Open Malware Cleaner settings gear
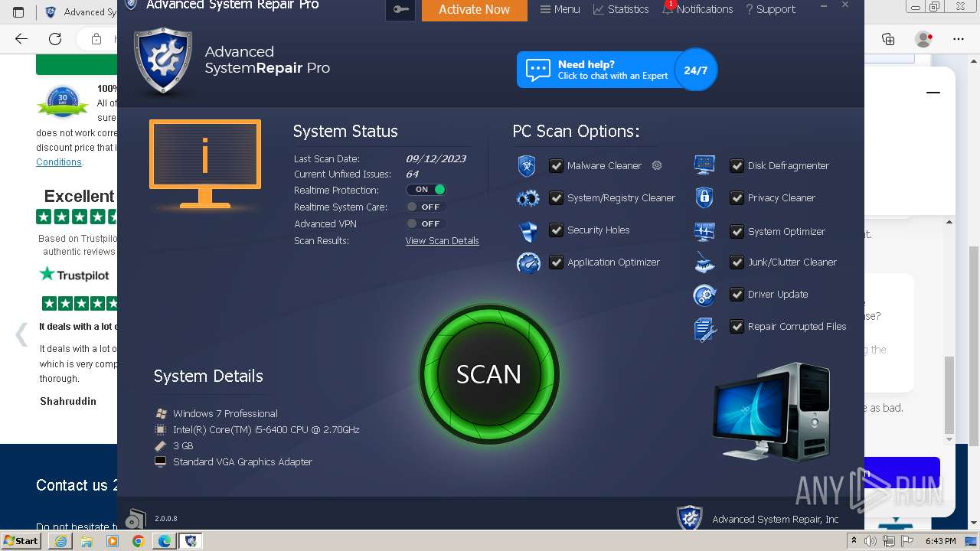The image size is (980, 551). click(656, 165)
